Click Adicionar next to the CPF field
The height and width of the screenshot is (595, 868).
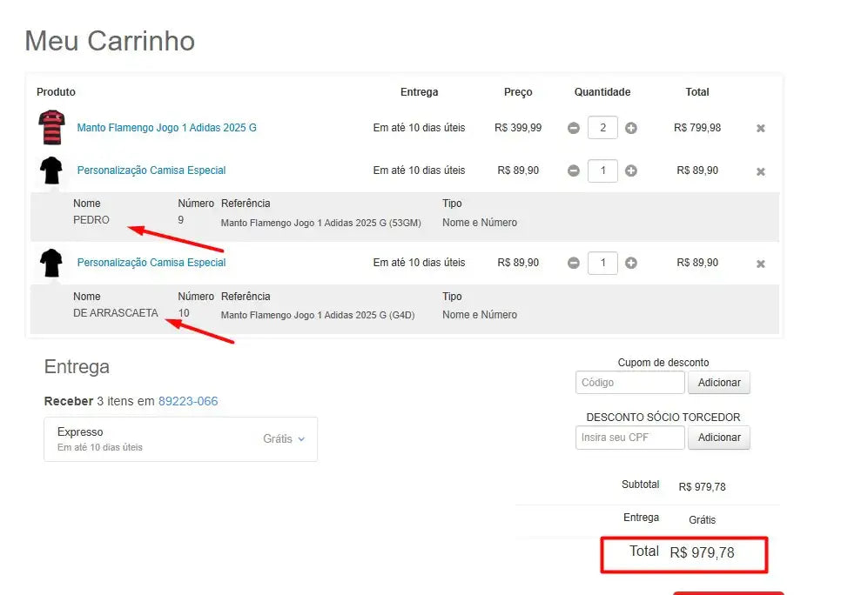coord(718,438)
